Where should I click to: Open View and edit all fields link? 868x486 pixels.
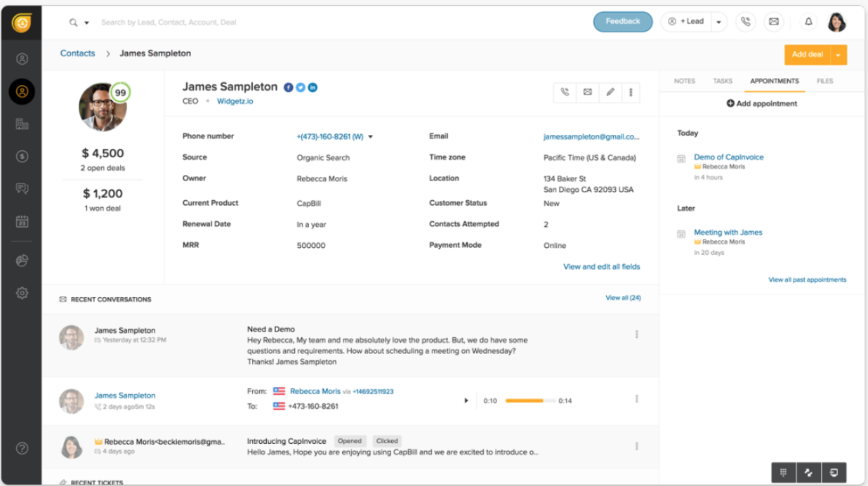pyautogui.click(x=601, y=267)
